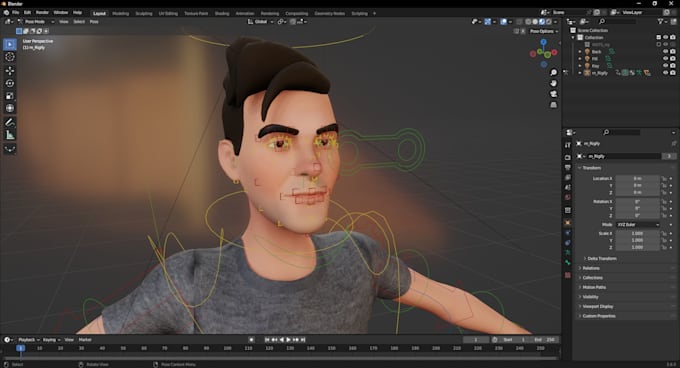Toggle visibility eye for Back object
This screenshot has width=680, height=368.
[x=665, y=52]
